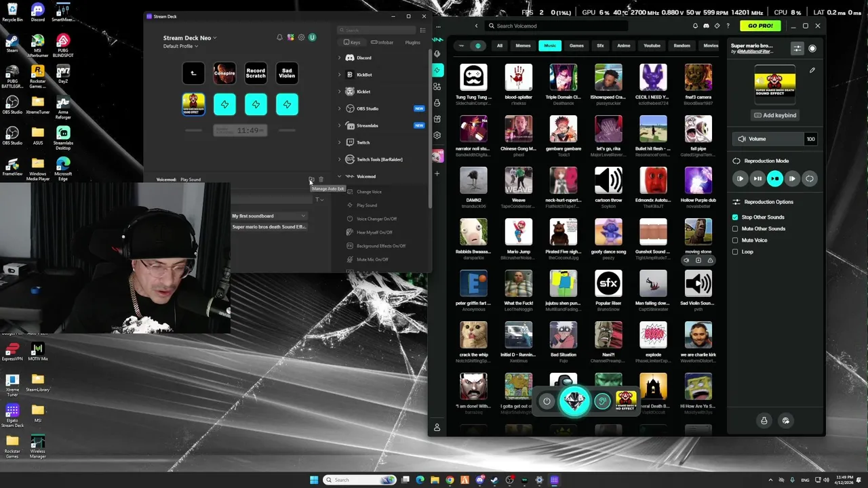Click the Add keybind button
Viewport: 868px width, 488px height.
click(775, 115)
